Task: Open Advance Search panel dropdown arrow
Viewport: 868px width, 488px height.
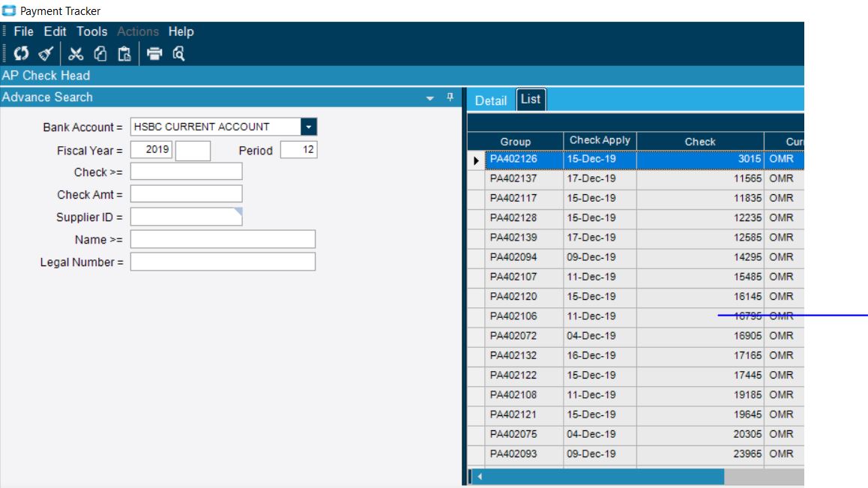Action: pos(430,98)
